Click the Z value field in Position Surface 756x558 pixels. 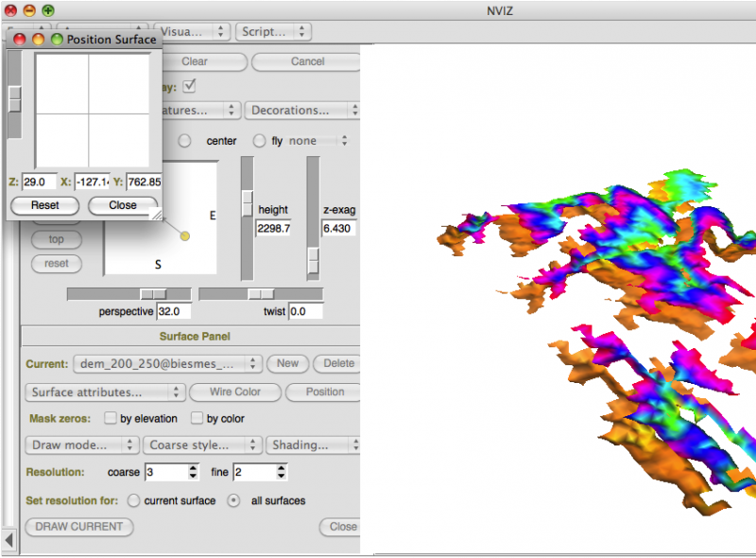(39, 182)
